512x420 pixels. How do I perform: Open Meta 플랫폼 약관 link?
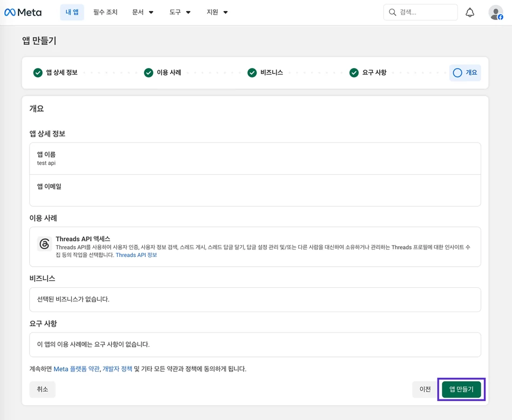click(x=76, y=369)
